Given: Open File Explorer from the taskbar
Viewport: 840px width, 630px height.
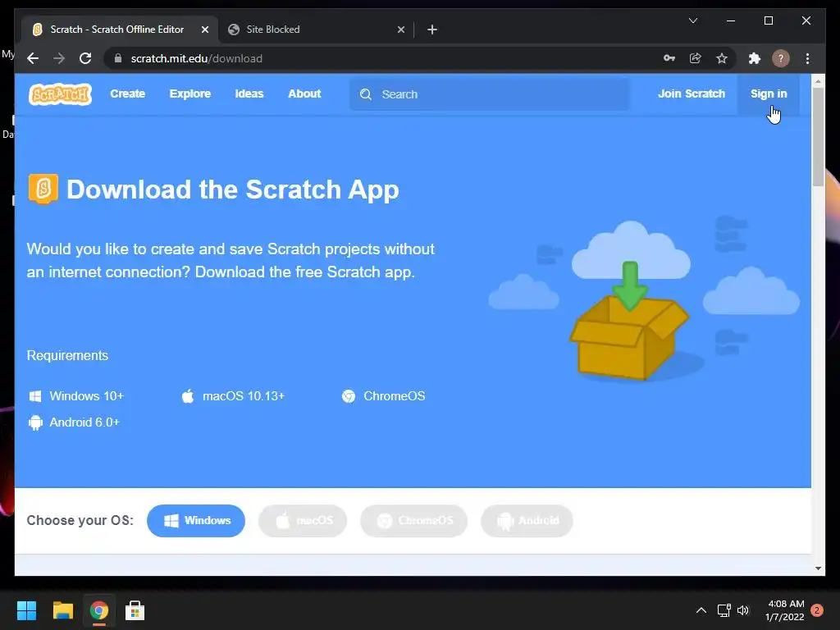Looking at the screenshot, I should point(62,610).
